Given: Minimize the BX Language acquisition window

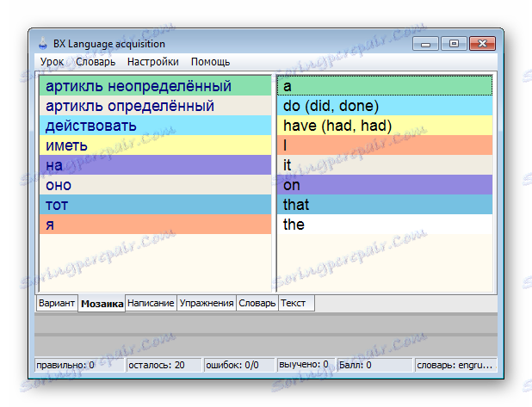Looking at the screenshot, I should click(425, 44).
